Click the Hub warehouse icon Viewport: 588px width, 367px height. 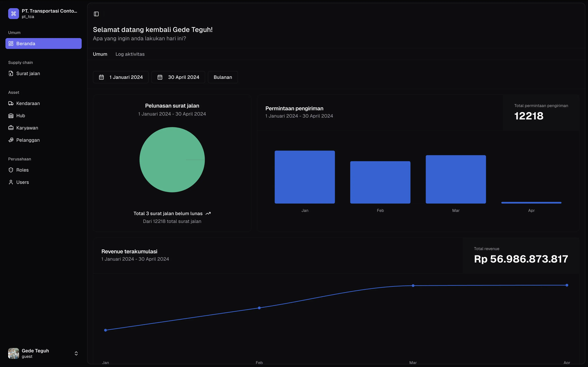coord(11,116)
